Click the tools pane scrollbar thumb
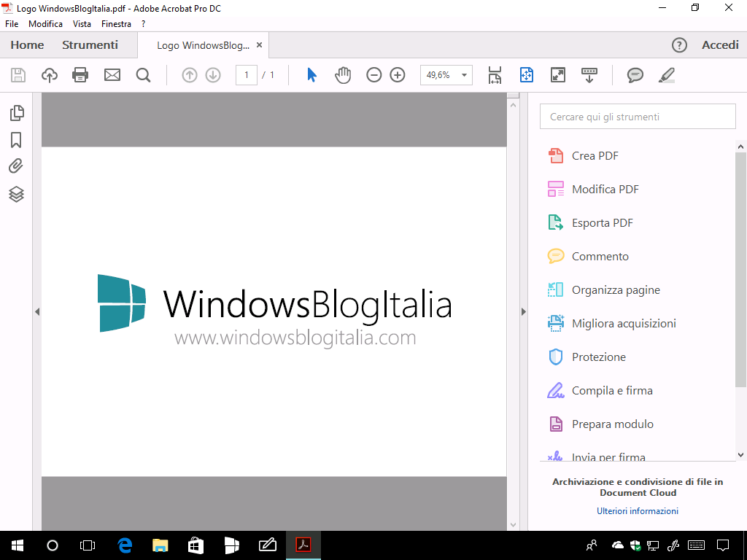Viewport: 747px width, 560px height. (x=740, y=270)
